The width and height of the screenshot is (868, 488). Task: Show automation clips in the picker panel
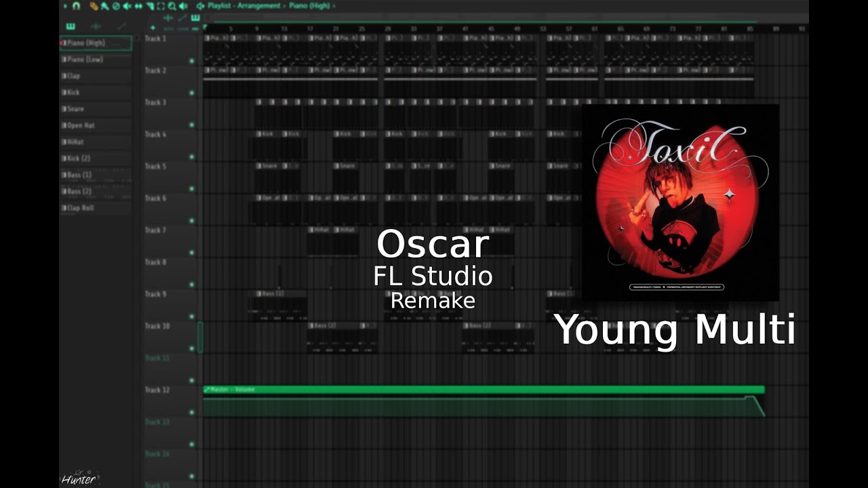[121, 26]
